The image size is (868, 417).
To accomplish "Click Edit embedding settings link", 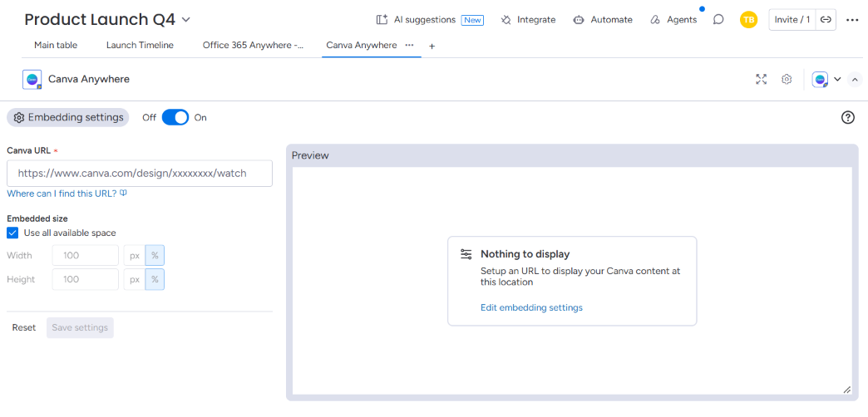I will (531, 307).
